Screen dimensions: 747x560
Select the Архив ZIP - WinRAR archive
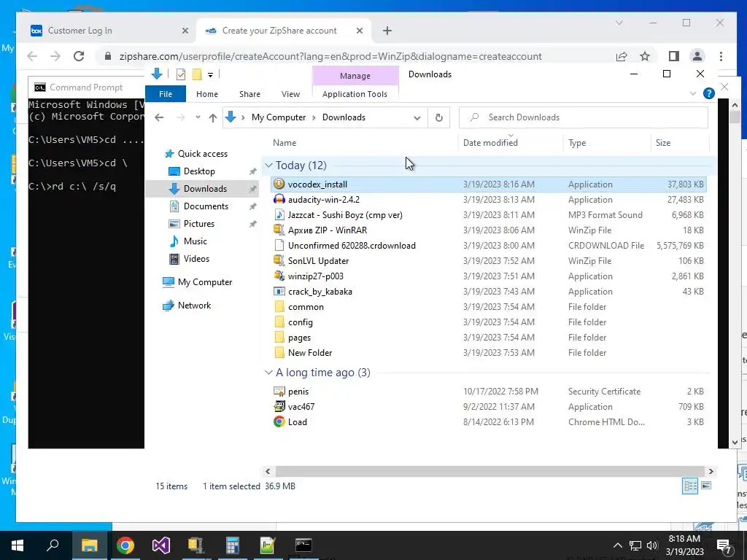328,230
